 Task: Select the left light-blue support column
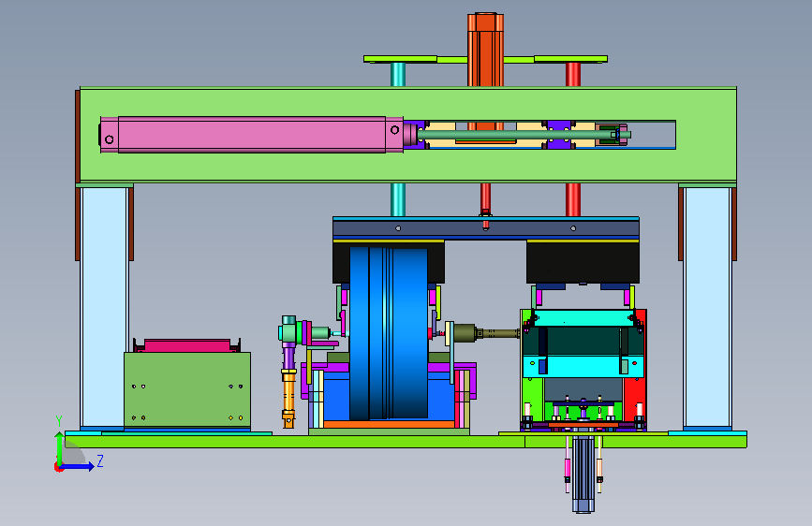tap(104, 308)
